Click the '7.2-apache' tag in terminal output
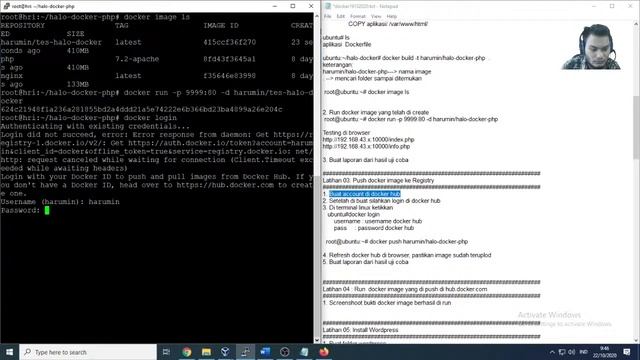640x360 pixels. [x=137, y=59]
